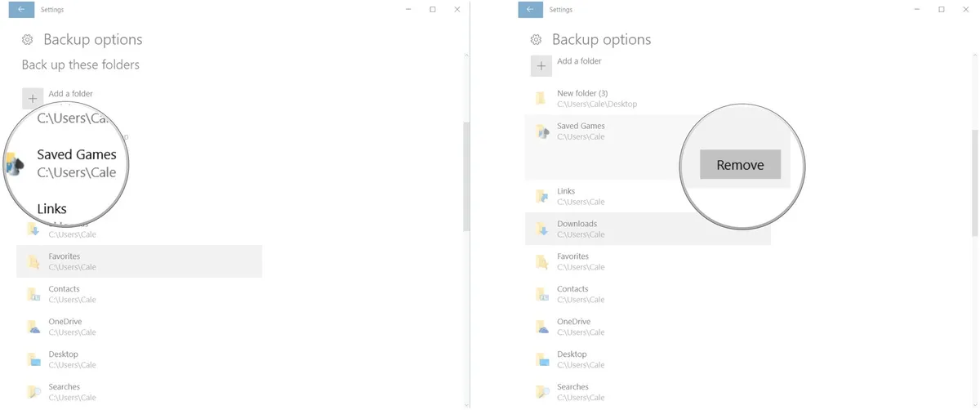Click the 'Desktop' label in right window

coord(572,354)
